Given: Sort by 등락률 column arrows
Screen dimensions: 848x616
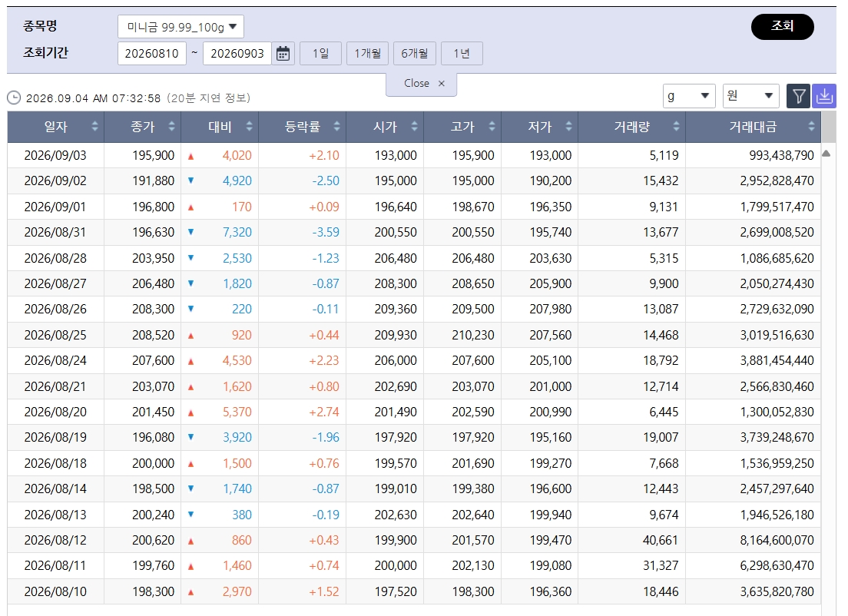Looking at the screenshot, I should (337, 127).
